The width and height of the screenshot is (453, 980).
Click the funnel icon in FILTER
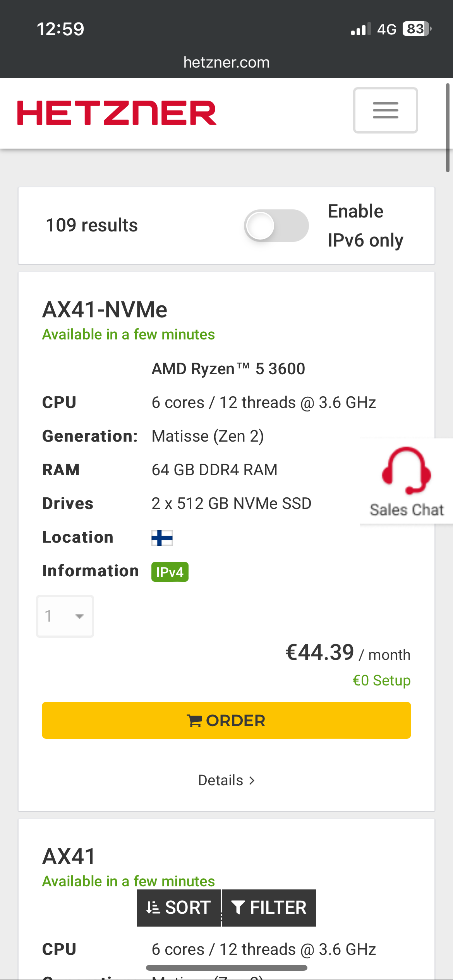[x=238, y=908]
